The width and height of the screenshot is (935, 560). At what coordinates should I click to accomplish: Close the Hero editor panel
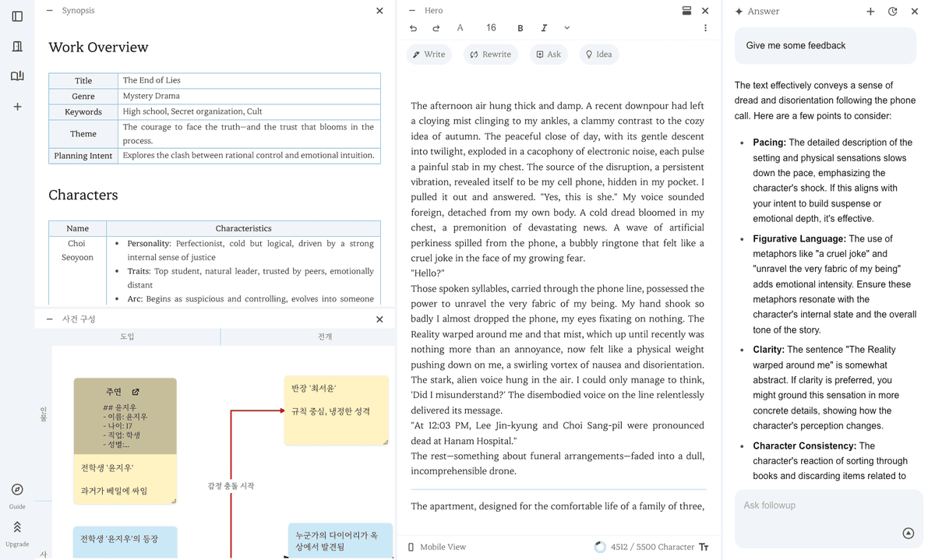pos(705,11)
